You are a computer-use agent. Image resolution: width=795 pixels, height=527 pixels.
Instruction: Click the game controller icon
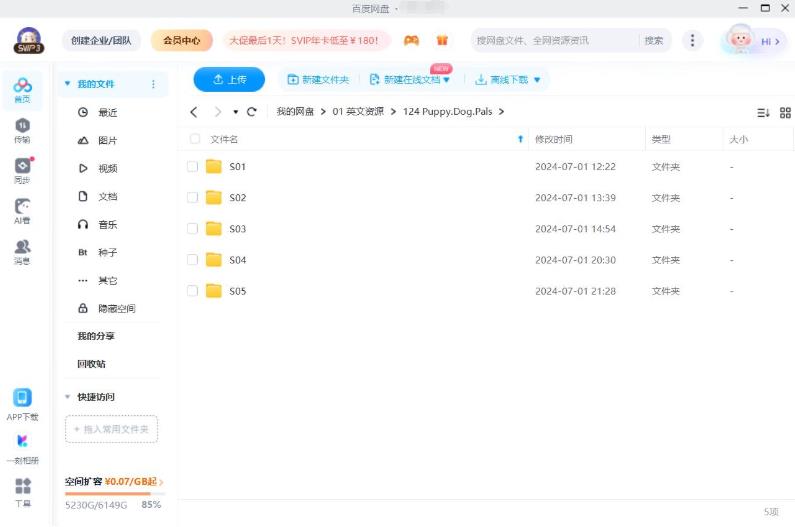(x=411, y=40)
